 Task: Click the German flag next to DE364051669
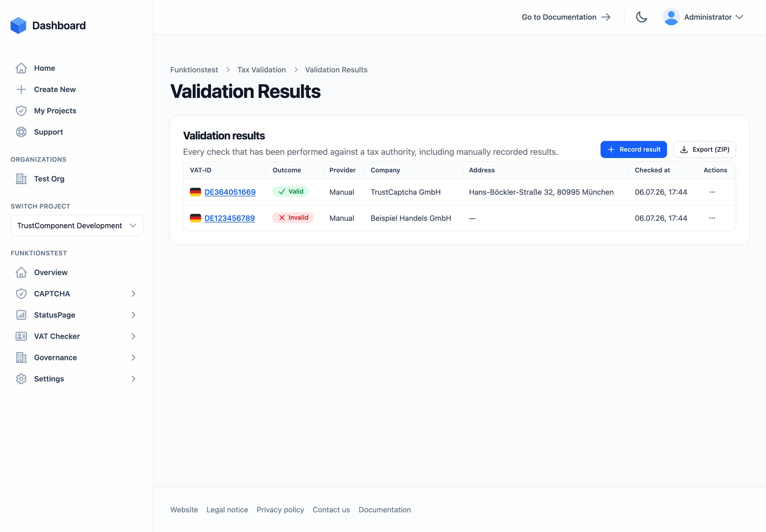(x=195, y=192)
